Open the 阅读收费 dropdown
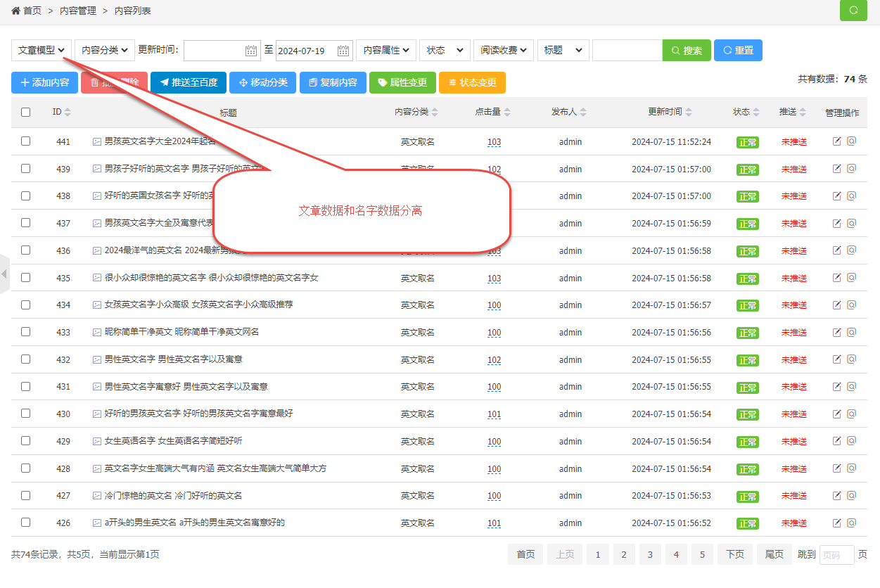 click(x=503, y=51)
